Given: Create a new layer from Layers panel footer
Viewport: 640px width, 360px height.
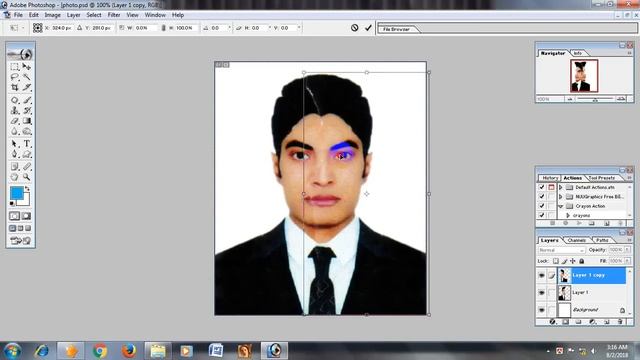Looking at the screenshot, I should coord(606,322).
